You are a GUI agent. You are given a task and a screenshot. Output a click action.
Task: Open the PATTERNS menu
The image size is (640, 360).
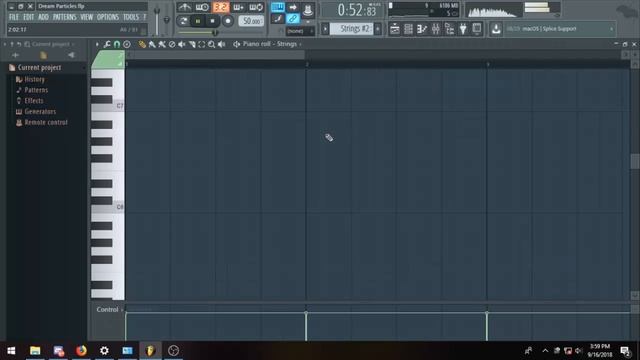(x=64, y=17)
